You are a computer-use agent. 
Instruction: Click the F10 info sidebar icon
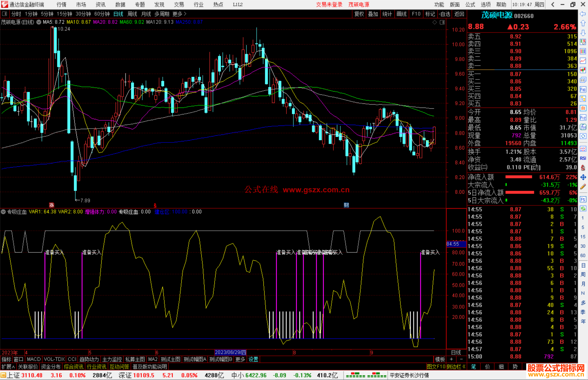coord(583,90)
